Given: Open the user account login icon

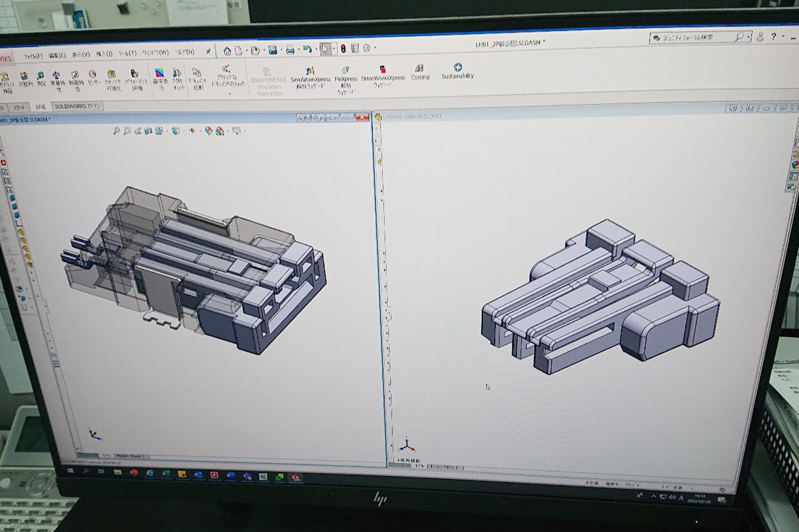Looking at the screenshot, I should pos(760,37).
